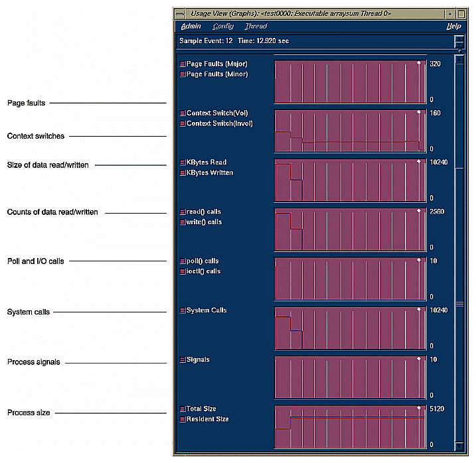Image resolution: width=476 pixels, height=463 pixels.
Task: Click the Page Faults (Minor) legend icon
Action: coord(183,74)
